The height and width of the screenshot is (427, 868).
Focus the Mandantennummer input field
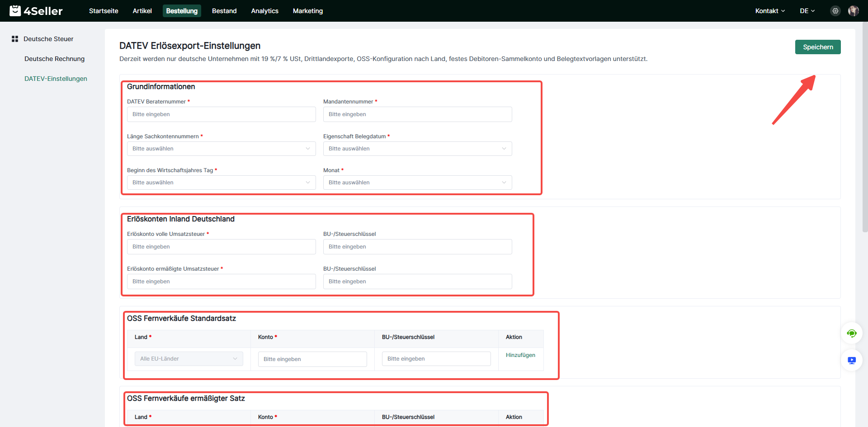(418, 114)
